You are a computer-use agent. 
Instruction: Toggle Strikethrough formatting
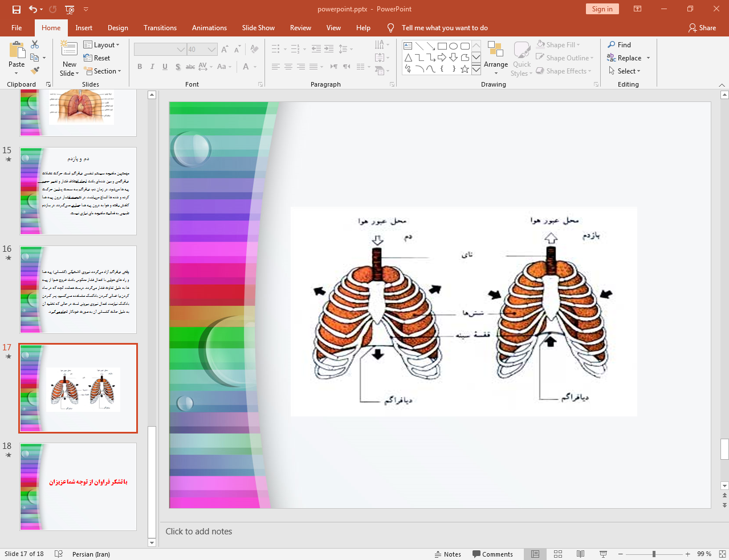[x=190, y=67]
